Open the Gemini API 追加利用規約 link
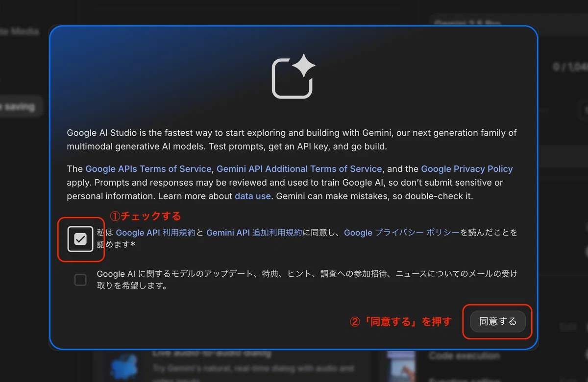 click(x=254, y=233)
